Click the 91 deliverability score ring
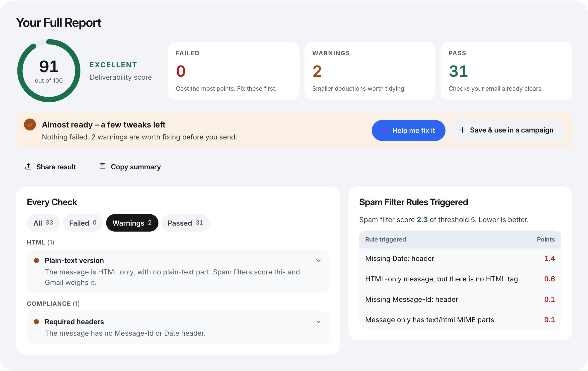Image resolution: width=588 pixels, height=371 pixels. pyautogui.click(x=49, y=71)
